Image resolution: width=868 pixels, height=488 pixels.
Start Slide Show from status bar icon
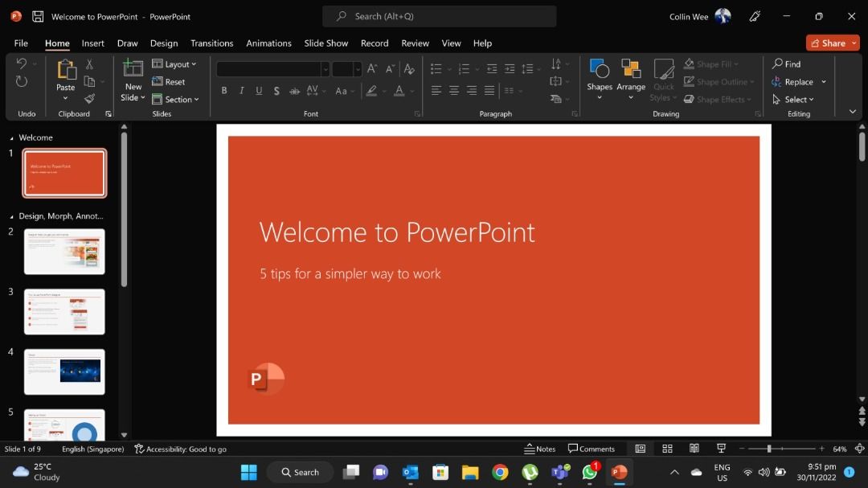click(721, 449)
